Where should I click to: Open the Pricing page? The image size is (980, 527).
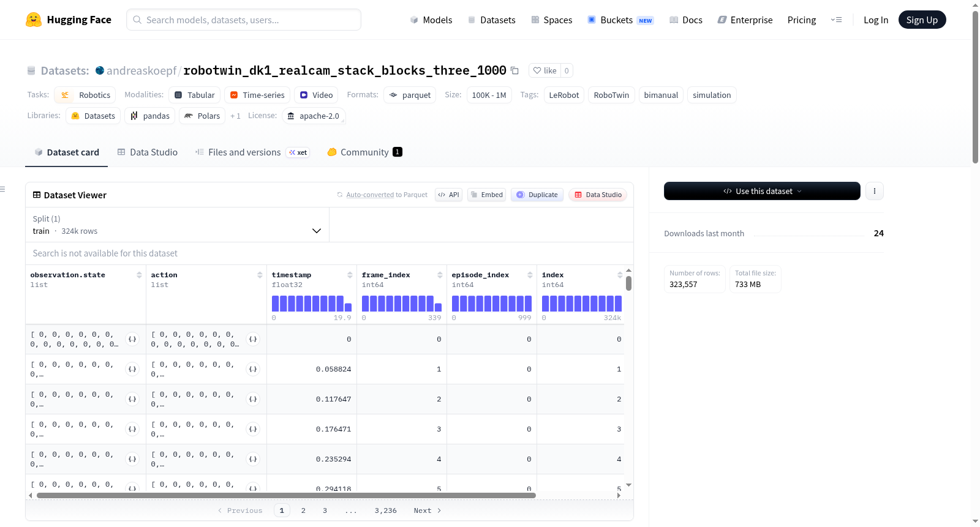[802, 20]
